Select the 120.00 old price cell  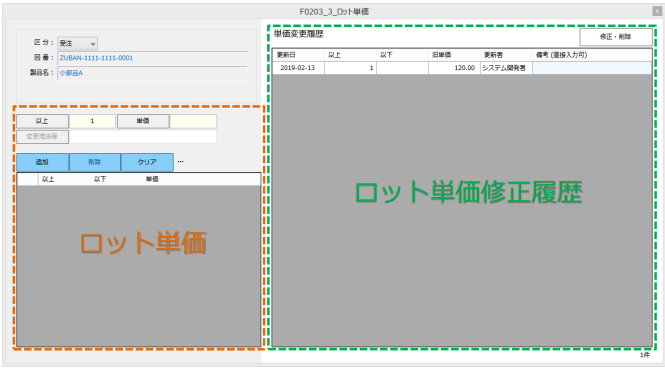(454, 68)
